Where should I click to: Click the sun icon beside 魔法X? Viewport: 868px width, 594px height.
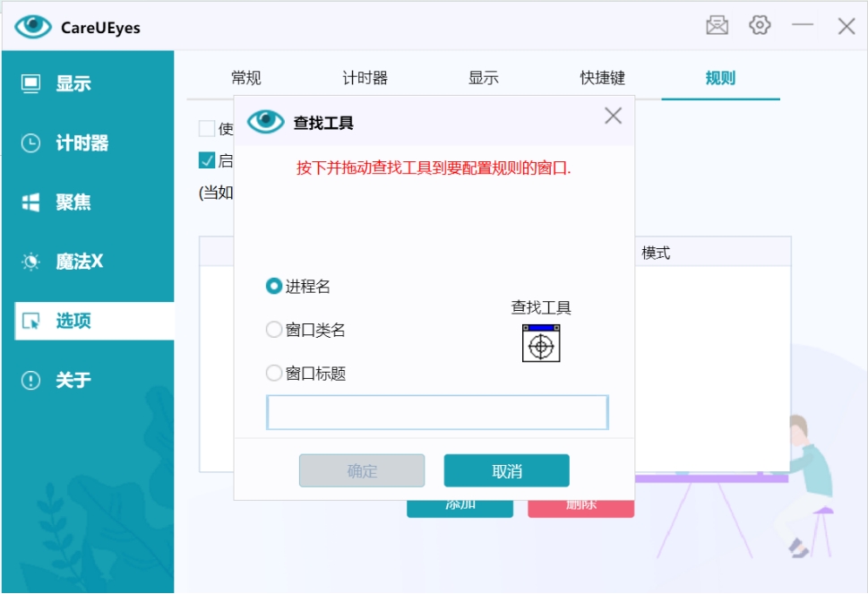[30, 262]
